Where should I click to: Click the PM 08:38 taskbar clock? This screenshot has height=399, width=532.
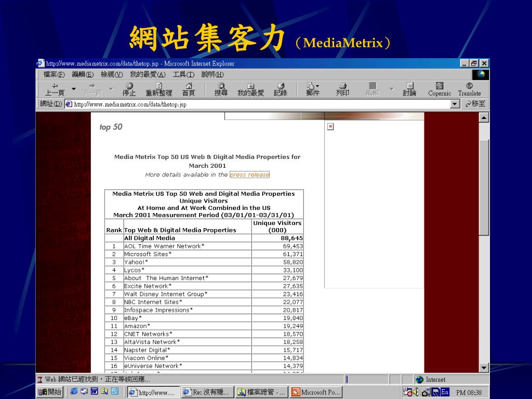[469, 393]
